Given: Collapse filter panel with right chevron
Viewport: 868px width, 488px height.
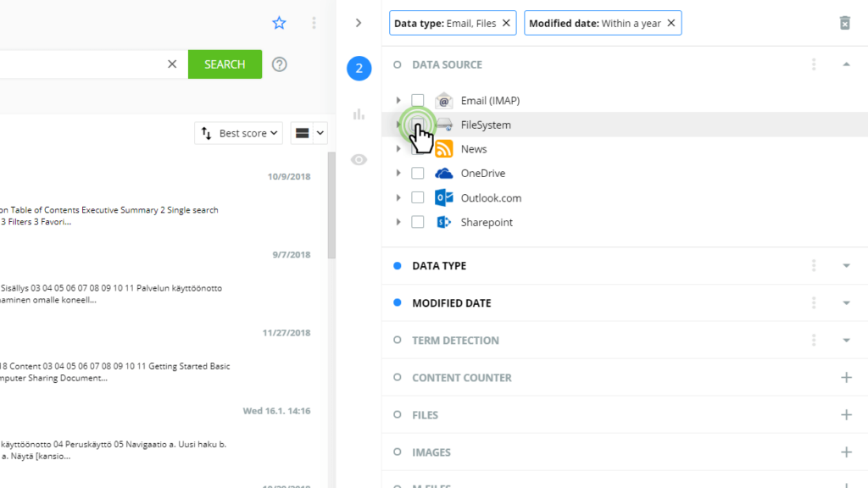Looking at the screenshot, I should coord(359,23).
